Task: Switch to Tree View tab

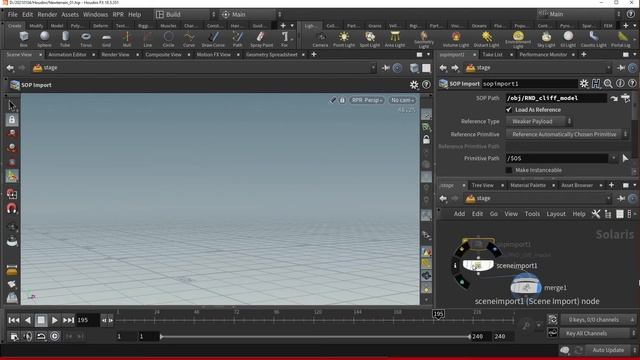Action: (482, 185)
